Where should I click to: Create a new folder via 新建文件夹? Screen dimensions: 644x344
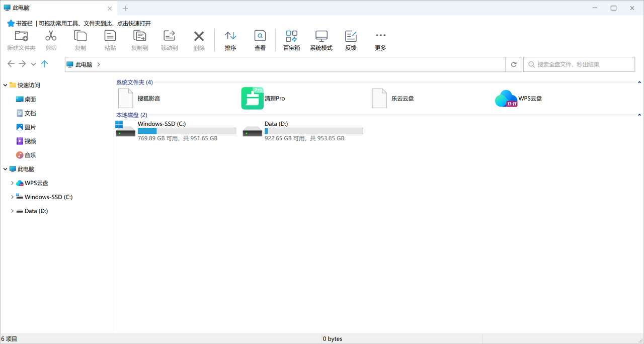pyautogui.click(x=21, y=39)
